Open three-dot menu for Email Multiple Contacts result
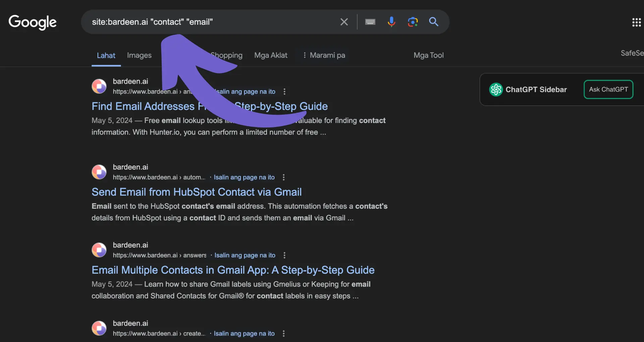Image resolution: width=644 pixels, height=342 pixels. point(284,255)
